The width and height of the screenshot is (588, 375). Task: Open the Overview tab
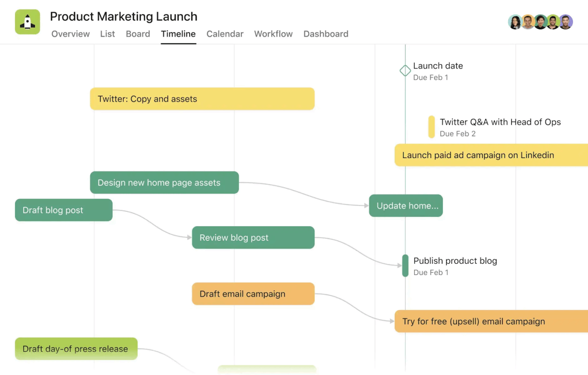(x=70, y=34)
